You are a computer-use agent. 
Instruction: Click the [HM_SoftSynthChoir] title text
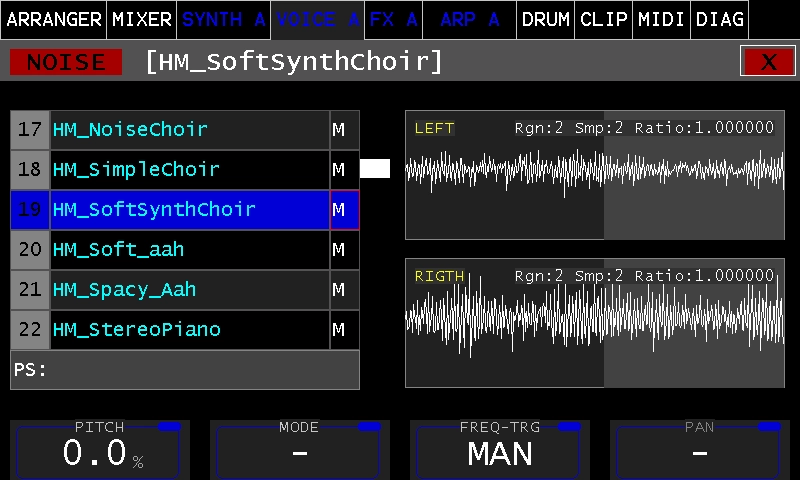(x=294, y=62)
